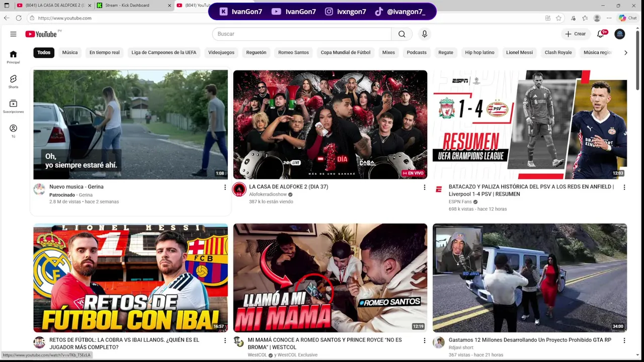
Task: Open options menu for LA CASA DE ALOFOKE 2
Action: (424, 187)
